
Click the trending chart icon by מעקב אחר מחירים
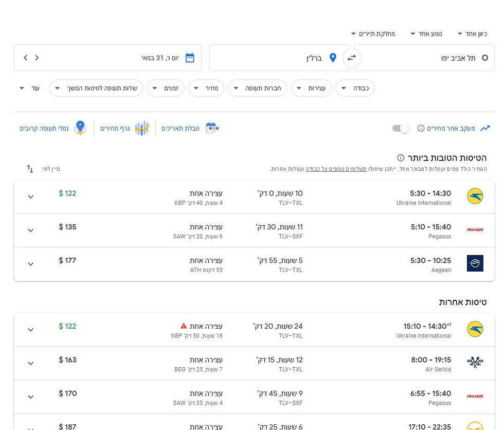(485, 128)
